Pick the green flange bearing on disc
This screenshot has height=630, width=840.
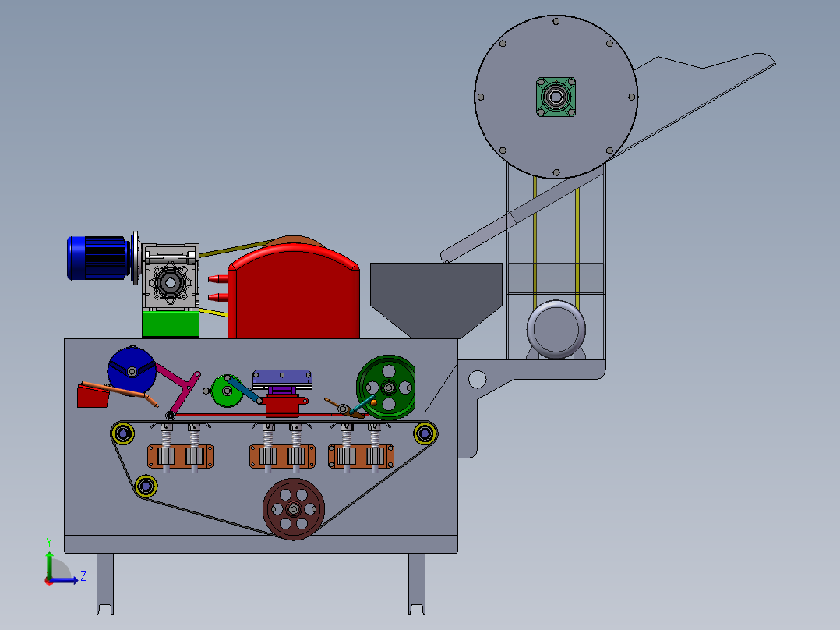556,97
